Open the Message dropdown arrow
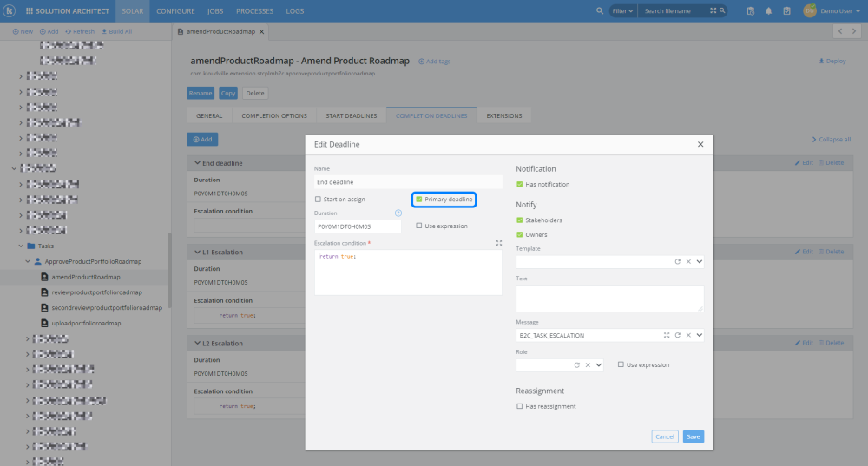 pyautogui.click(x=699, y=335)
